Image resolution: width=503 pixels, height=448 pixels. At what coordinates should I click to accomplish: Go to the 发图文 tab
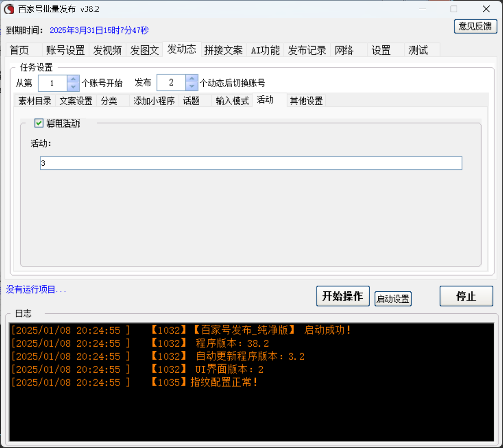(x=144, y=50)
